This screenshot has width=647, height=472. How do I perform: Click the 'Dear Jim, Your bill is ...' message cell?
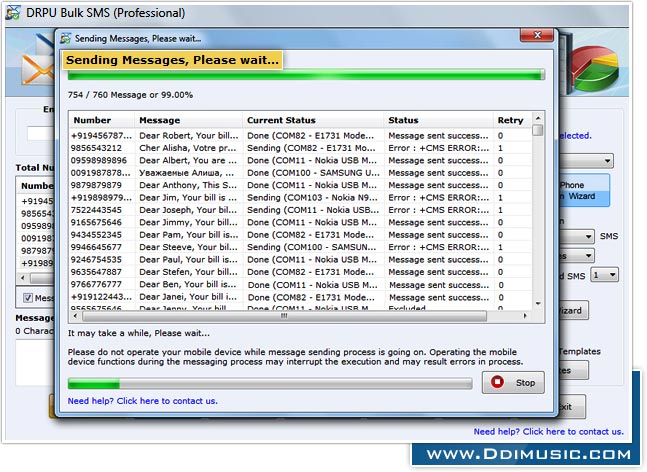tap(188, 197)
